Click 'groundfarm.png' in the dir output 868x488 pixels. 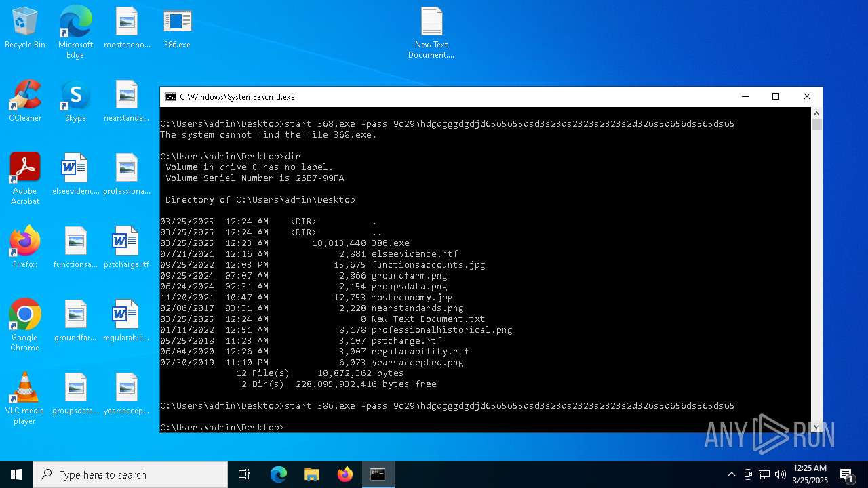pos(410,276)
